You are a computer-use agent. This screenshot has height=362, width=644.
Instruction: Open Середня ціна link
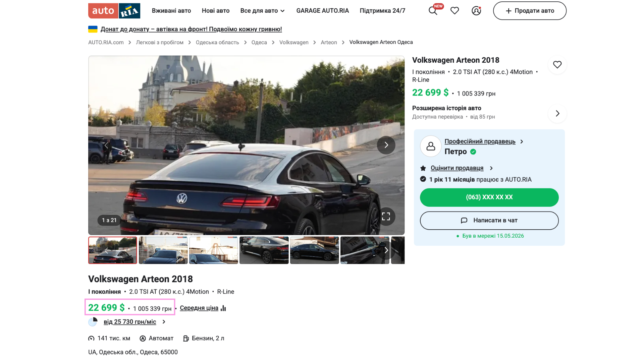pos(199,308)
